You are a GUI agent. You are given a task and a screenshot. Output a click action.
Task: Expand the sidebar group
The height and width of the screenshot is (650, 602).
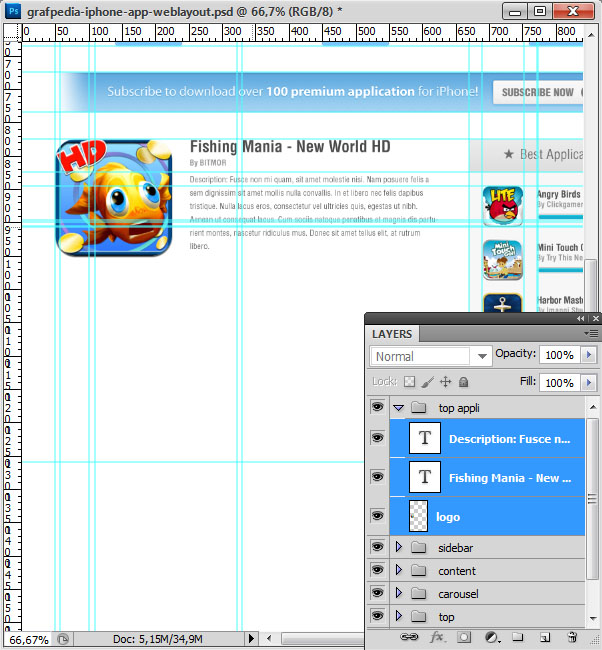399,547
